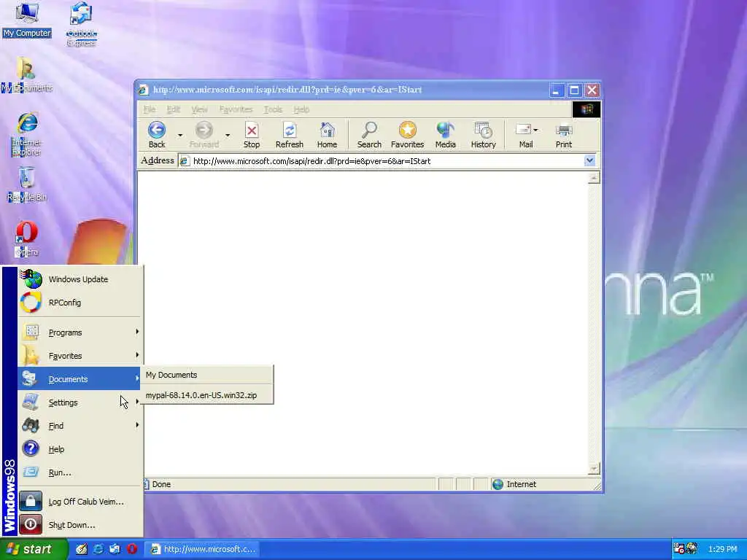Viewport: 747px width, 560px height.
Task: Expand Find submenu
Action: tap(80, 426)
